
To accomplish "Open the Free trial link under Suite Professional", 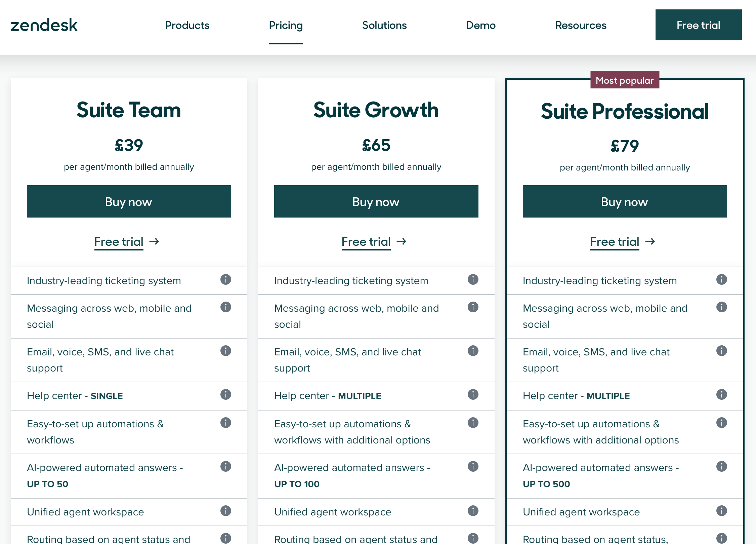I will (615, 242).
